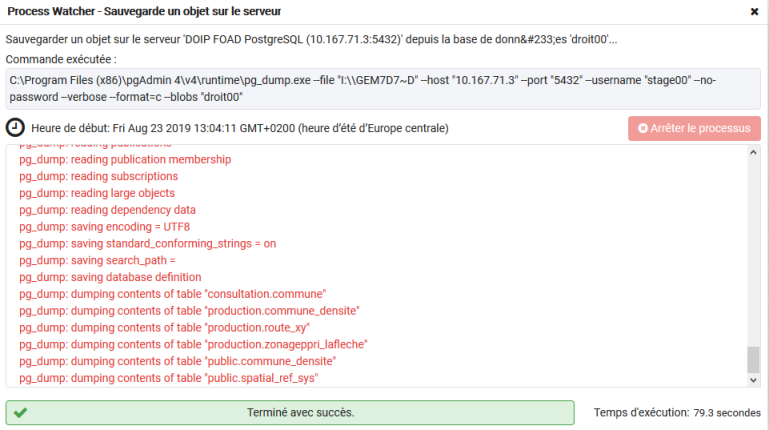The height and width of the screenshot is (430, 769).
Task: Click the 'reading large objects' log line
Action: point(97,193)
